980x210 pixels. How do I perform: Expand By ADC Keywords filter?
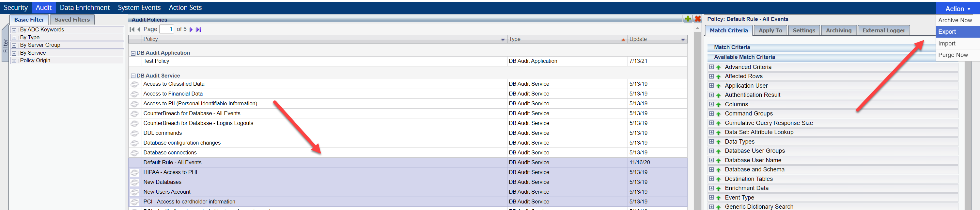[14, 30]
